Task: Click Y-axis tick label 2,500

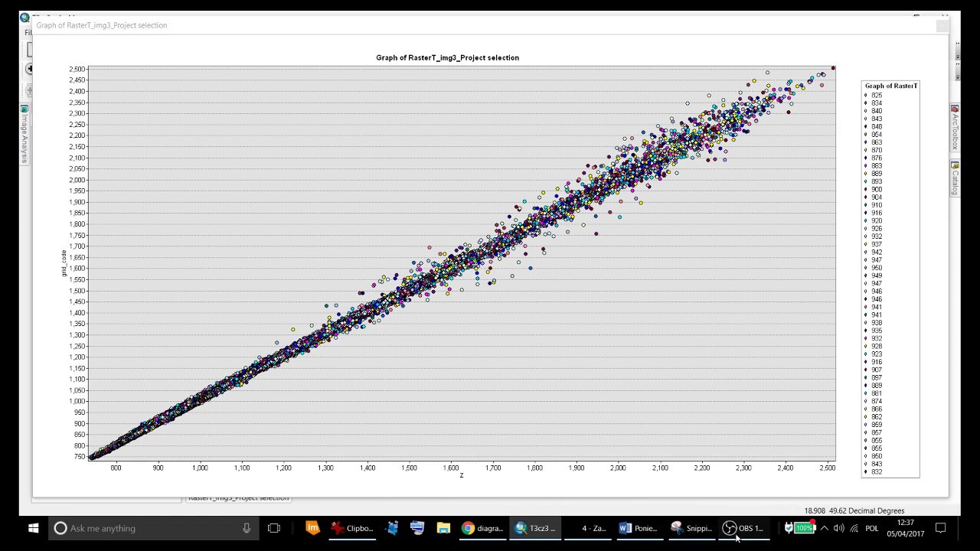Action: coord(77,70)
